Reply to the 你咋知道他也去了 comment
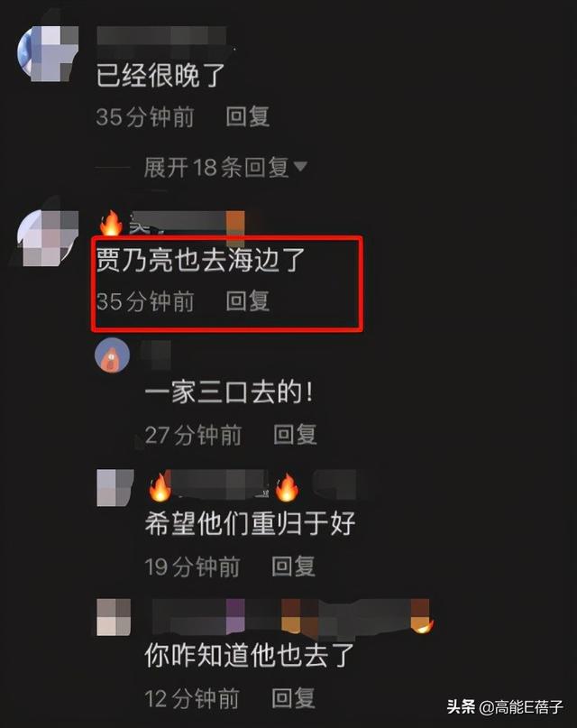 point(294,699)
